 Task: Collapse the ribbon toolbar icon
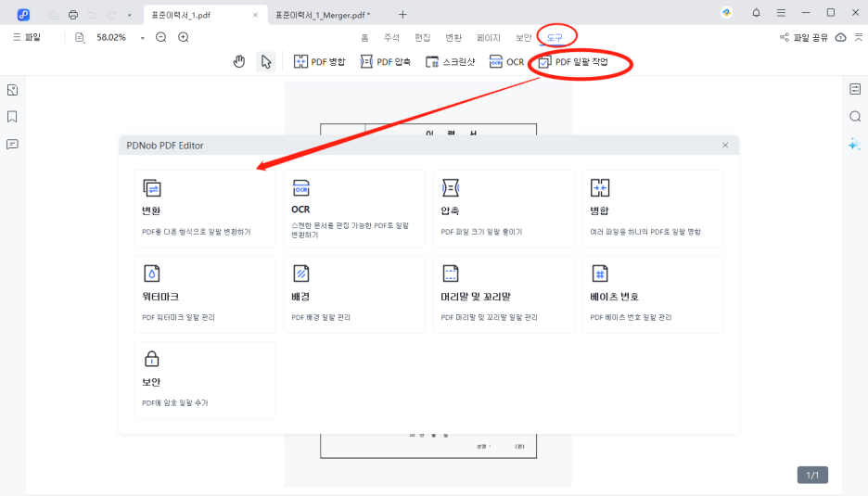tap(859, 38)
